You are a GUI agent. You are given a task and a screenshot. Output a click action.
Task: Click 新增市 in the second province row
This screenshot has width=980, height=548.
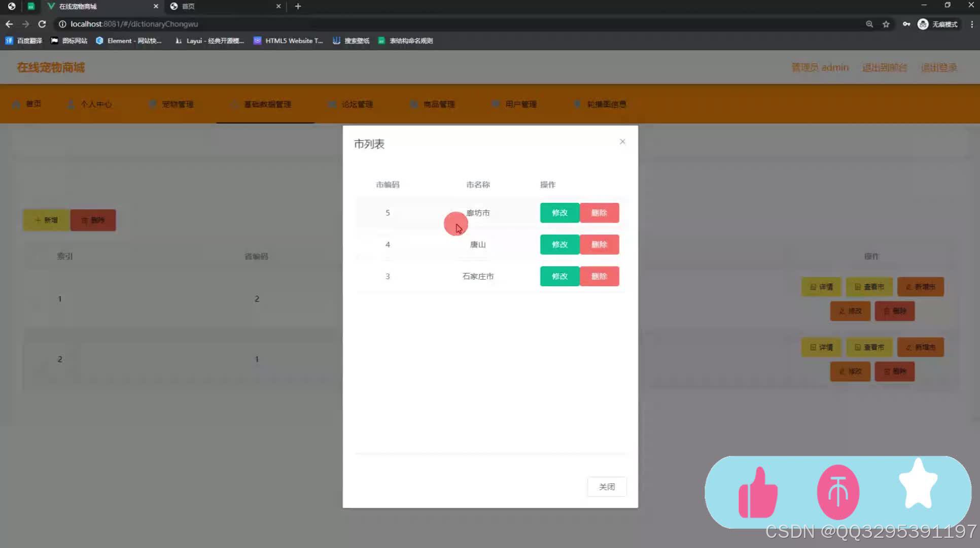921,347
